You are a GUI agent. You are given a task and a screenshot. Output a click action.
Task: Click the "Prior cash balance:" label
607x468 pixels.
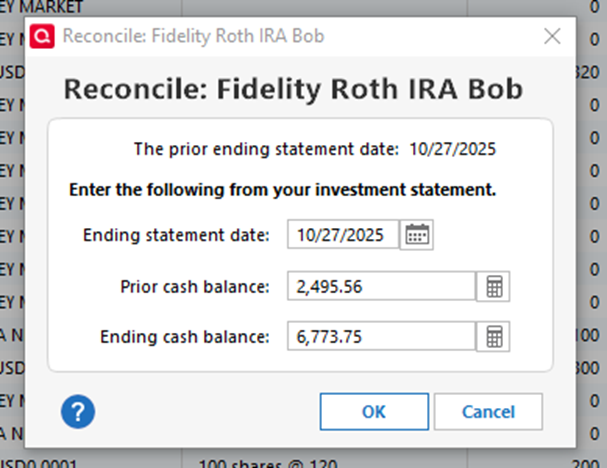pos(194,287)
